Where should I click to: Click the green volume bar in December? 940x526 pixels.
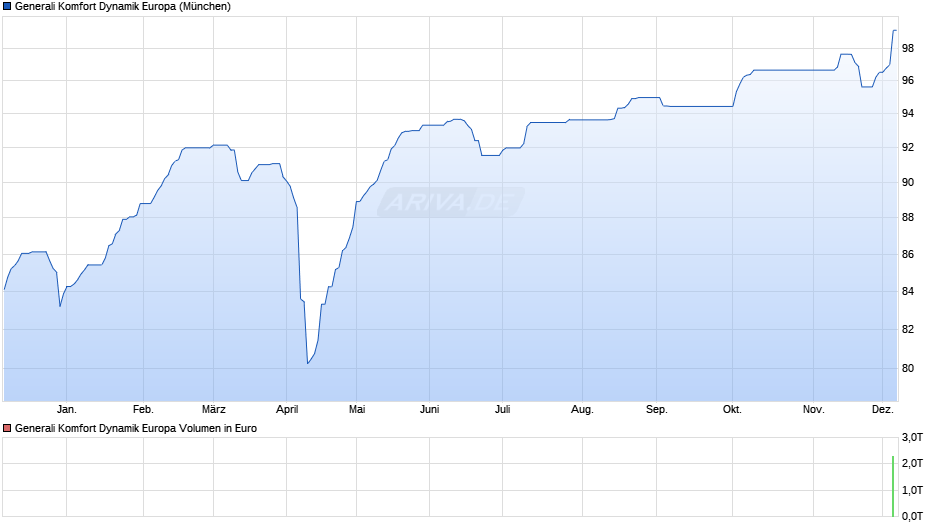click(x=893, y=486)
